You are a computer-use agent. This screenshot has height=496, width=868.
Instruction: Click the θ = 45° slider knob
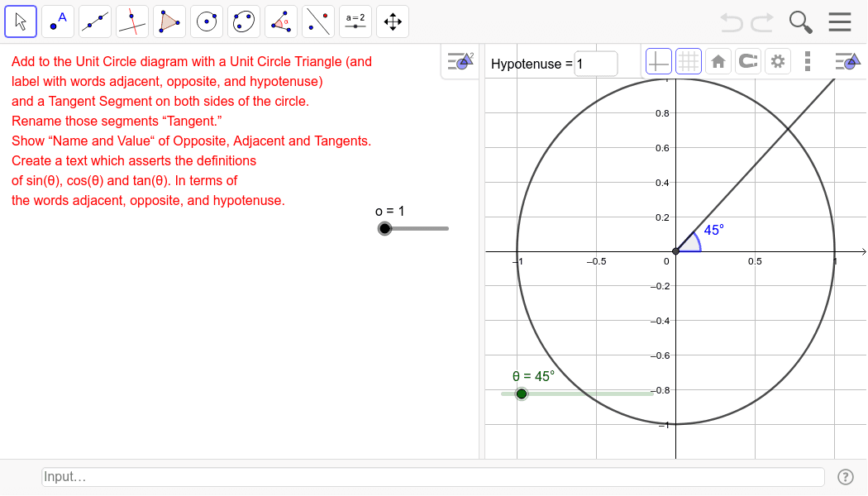522,394
